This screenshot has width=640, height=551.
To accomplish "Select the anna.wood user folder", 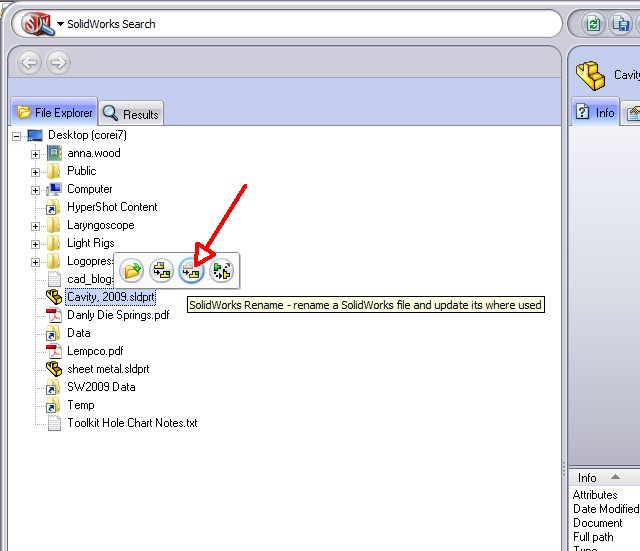I will [x=93, y=153].
